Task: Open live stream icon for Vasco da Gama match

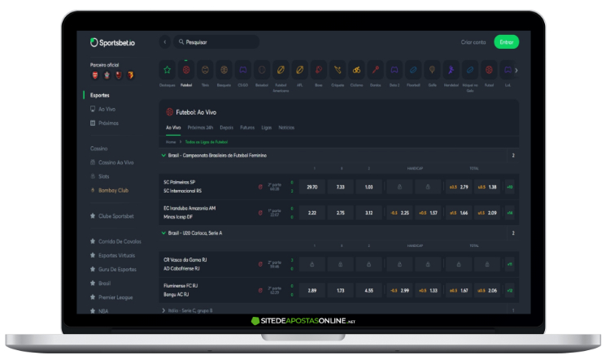Action: pyautogui.click(x=260, y=264)
